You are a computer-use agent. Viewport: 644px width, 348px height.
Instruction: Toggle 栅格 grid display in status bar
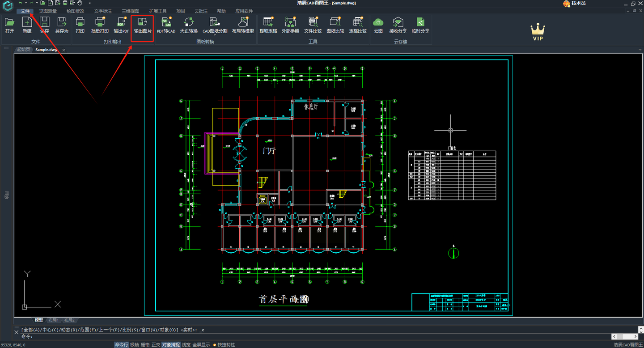point(145,345)
